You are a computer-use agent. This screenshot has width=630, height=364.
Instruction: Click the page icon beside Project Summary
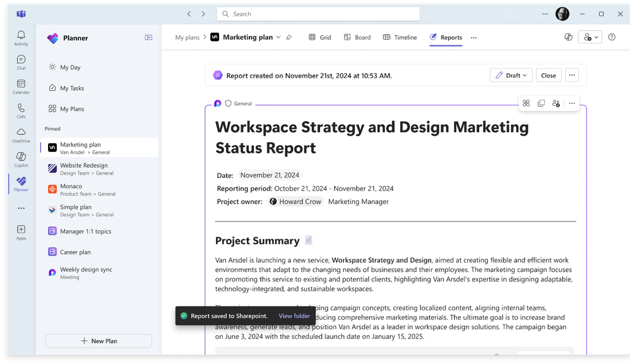coord(309,240)
